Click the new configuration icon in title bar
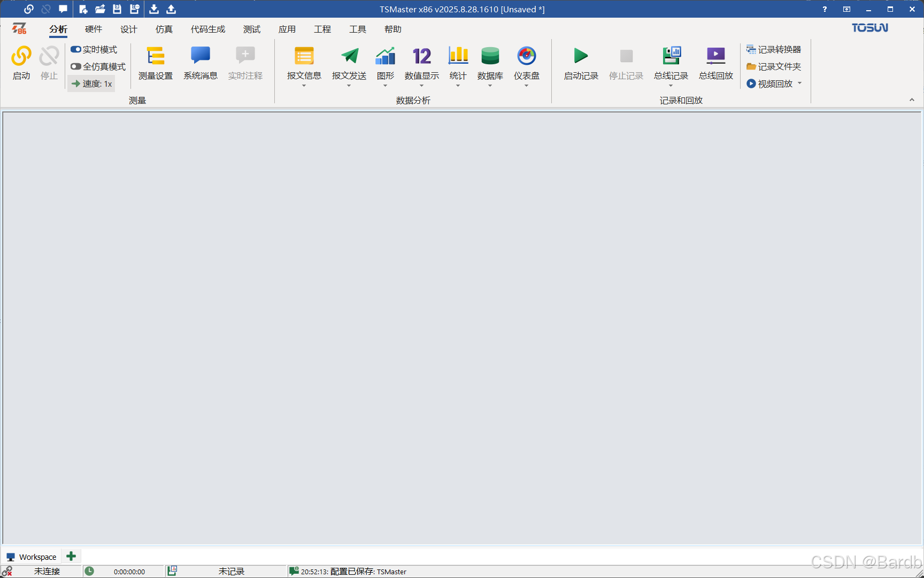This screenshot has height=578, width=924. click(x=83, y=9)
